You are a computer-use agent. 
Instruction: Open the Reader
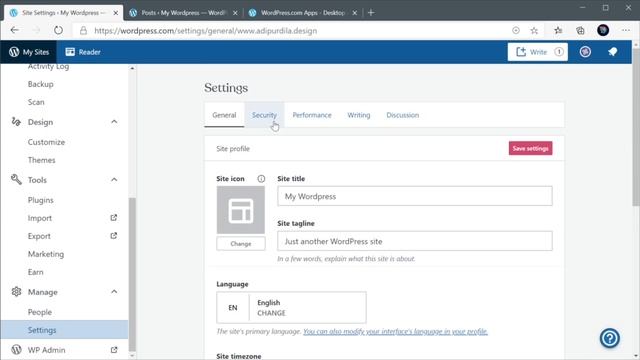pos(83,52)
